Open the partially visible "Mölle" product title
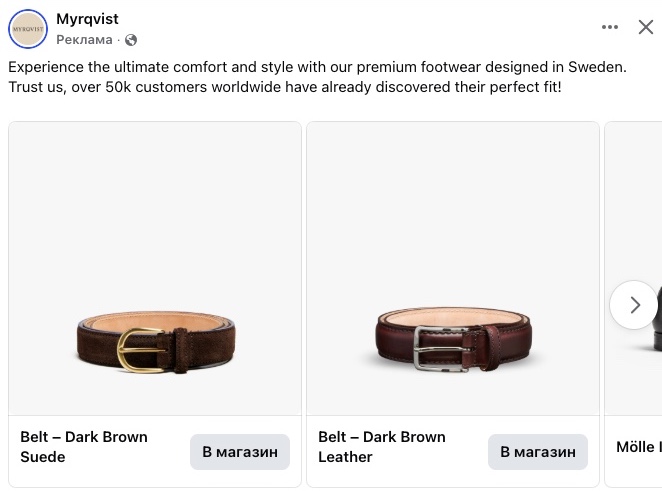 tap(637, 447)
